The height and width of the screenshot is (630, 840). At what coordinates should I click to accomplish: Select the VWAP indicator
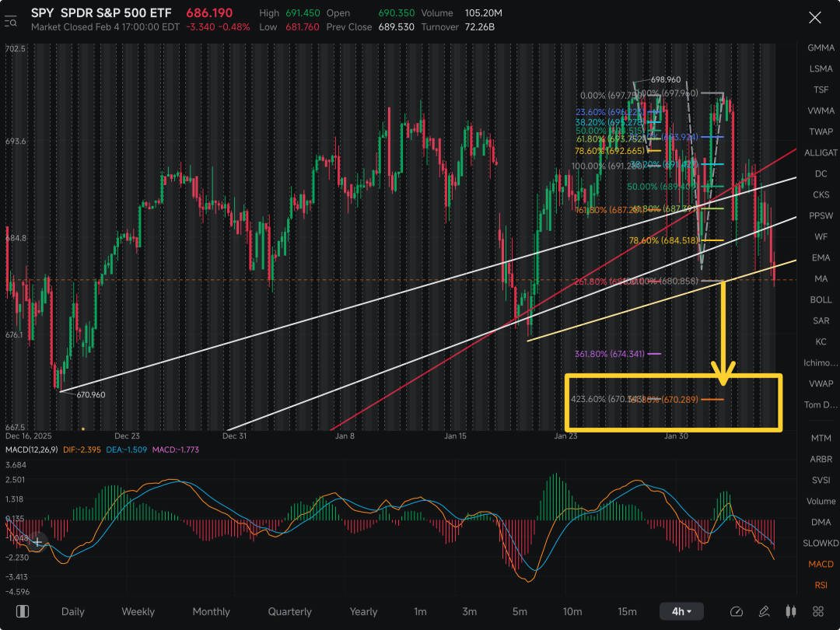click(821, 383)
